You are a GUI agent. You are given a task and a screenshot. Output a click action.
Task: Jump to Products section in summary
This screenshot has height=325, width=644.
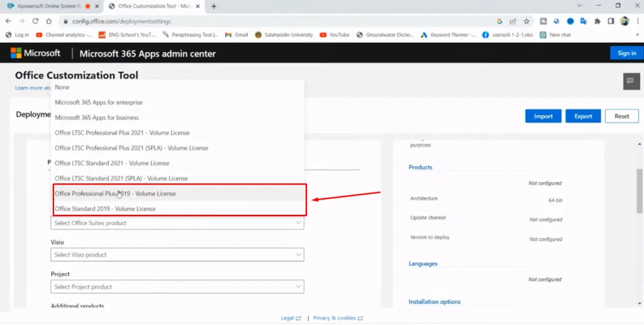(420, 168)
